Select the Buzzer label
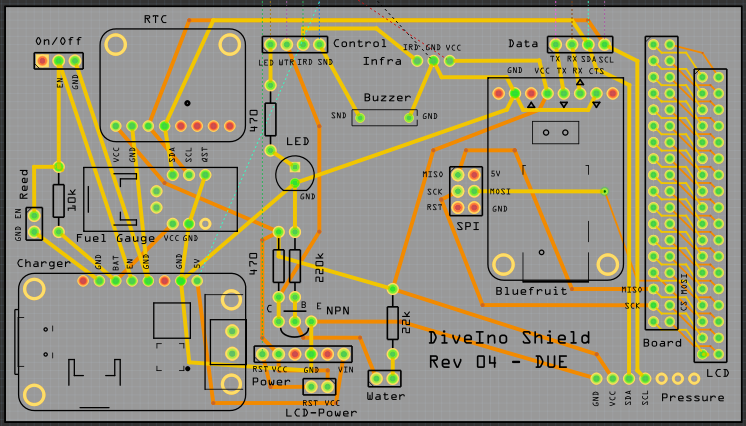Image resolution: width=746 pixels, height=426 pixels. click(387, 98)
